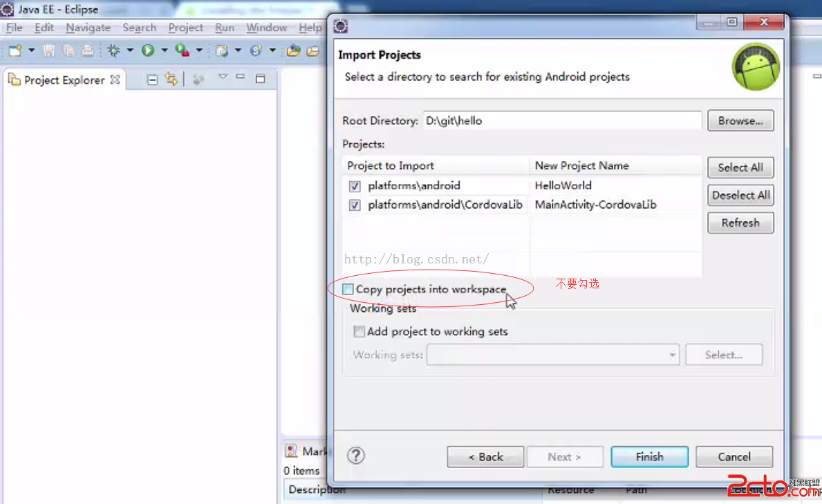Click the green Run button icon
Image resolution: width=822 pixels, height=504 pixels.
148,50
